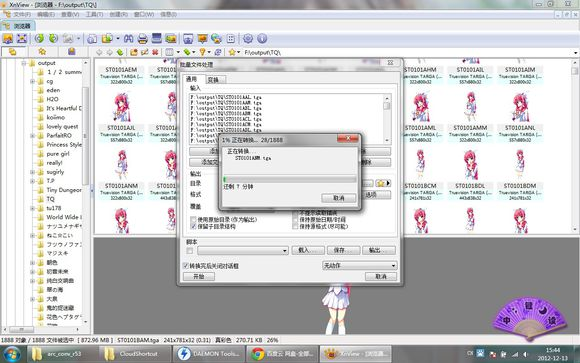This screenshot has width=580, height=363.
Task: Click the scanner acquire icon
Action: click(x=157, y=38)
